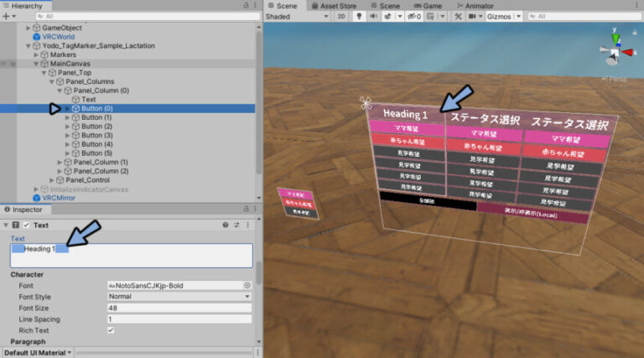Toggle scene audio speaker icon
Viewport: 644px width, 358px height.
click(x=373, y=17)
